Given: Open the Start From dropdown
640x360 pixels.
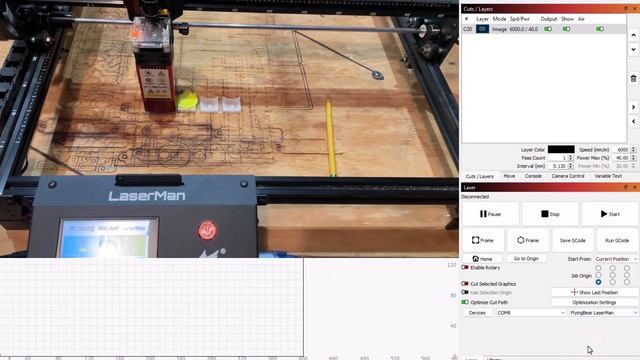Looking at the screenshot, I should pyautogui.click(x=616, y=259).
